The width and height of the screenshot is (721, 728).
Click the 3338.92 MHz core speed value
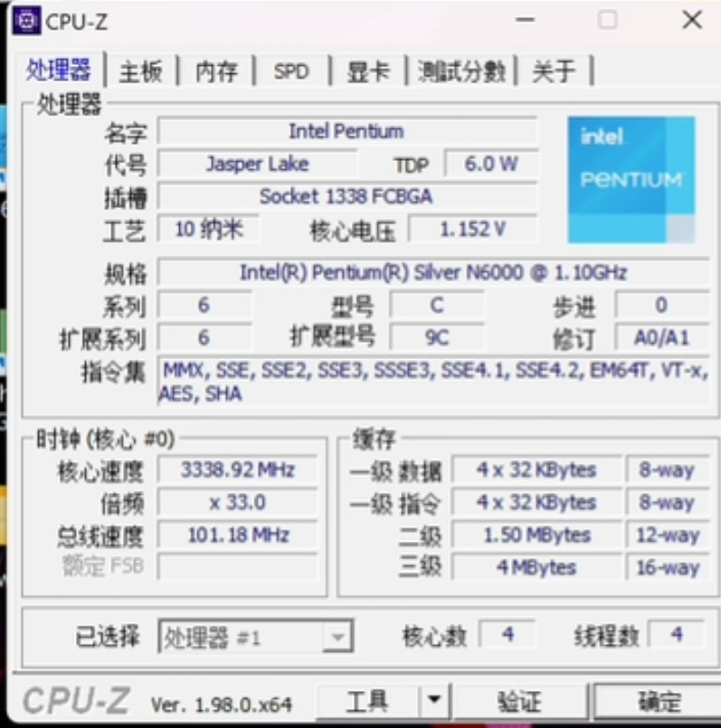(x=237, y=470)
